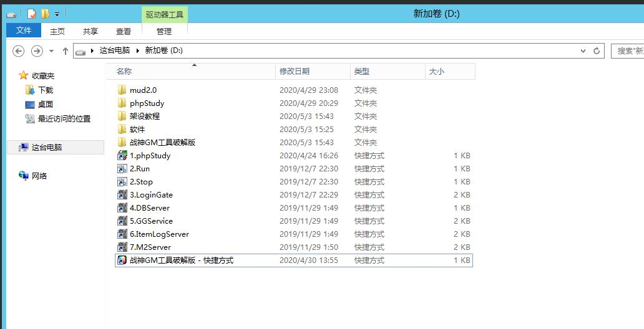Select the 7.M2Server shortcut icon
The image size is (644, 329).
point(122,247)
